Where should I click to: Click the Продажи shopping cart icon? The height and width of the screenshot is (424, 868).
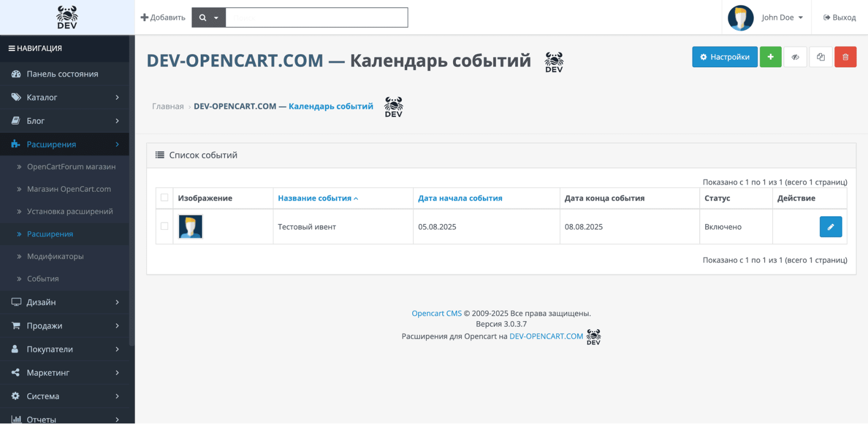[x=16, y=325]
